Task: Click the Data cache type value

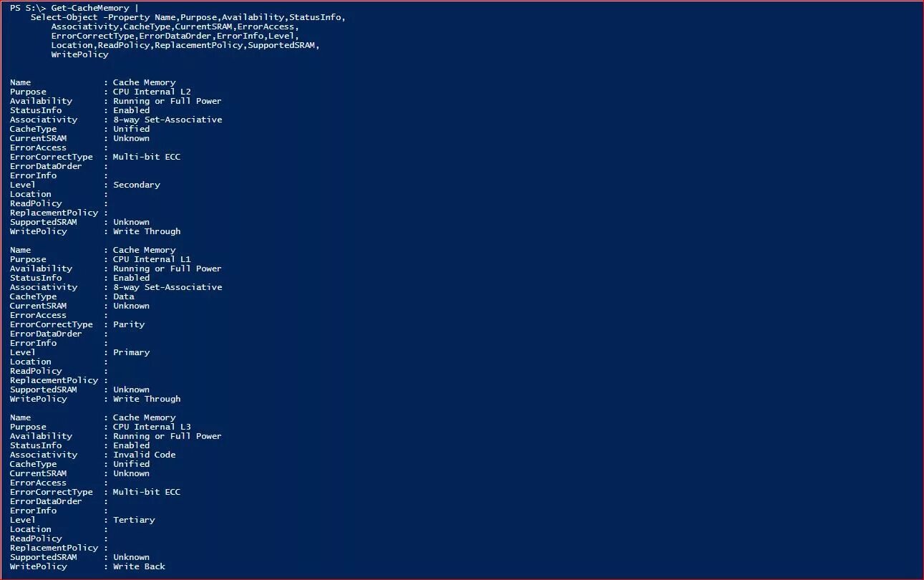Action: [x=123, y=296]
